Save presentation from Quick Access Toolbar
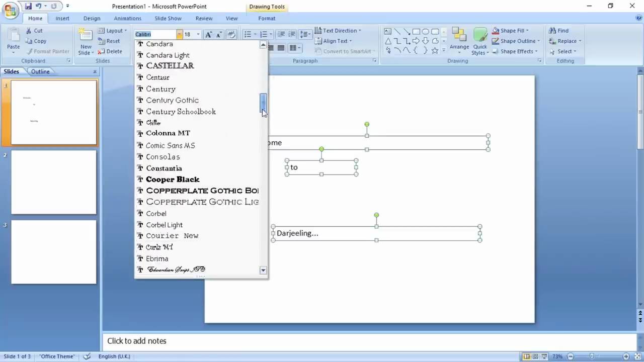 point(28,6)
